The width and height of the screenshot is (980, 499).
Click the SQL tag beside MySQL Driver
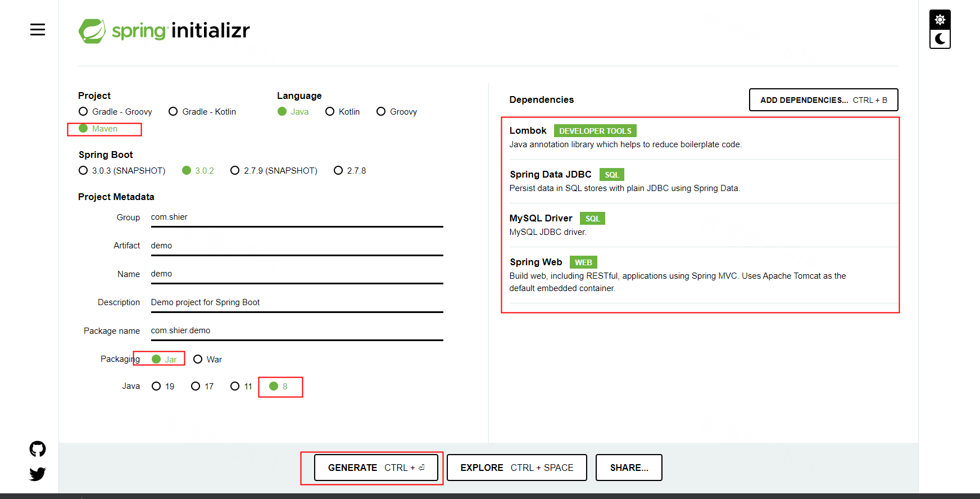[x=592, y=219]
